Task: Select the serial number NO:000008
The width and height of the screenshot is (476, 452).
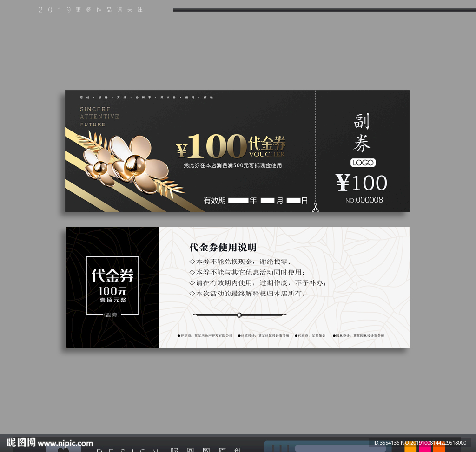Action: click(x=364, y=200)
